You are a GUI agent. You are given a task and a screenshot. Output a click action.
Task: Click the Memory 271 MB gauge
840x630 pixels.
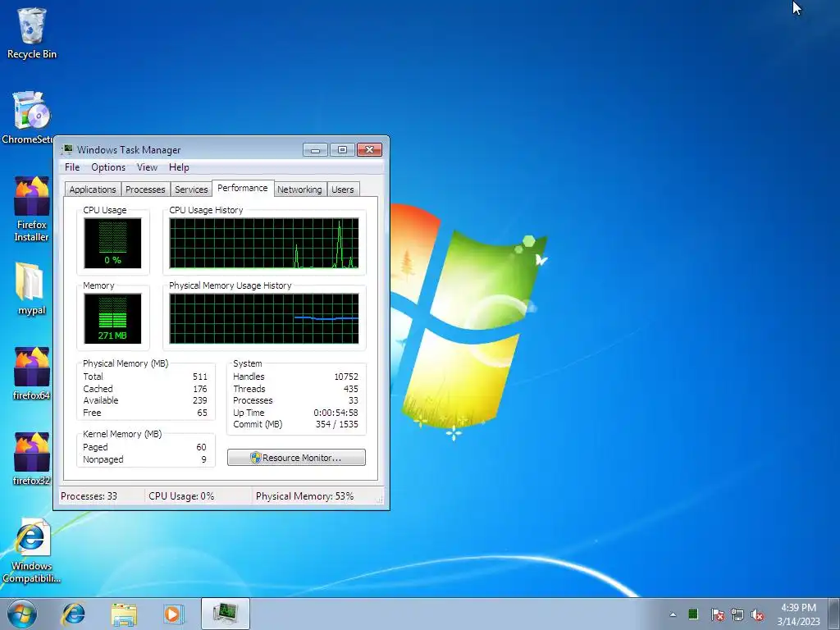coord(112,318)
